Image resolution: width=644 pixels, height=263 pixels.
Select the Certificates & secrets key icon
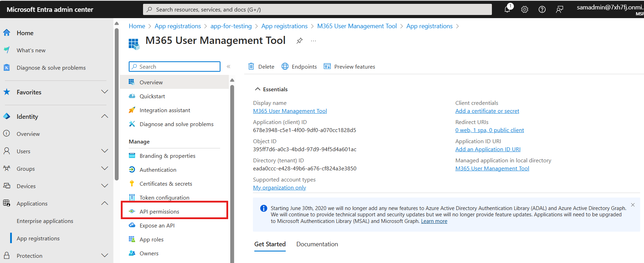[132, 184]
